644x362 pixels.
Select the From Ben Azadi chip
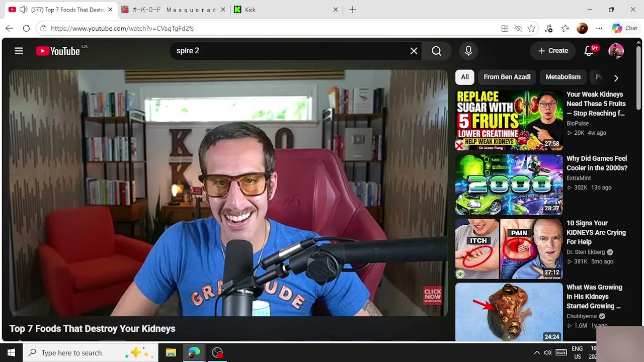pos(507,77)
